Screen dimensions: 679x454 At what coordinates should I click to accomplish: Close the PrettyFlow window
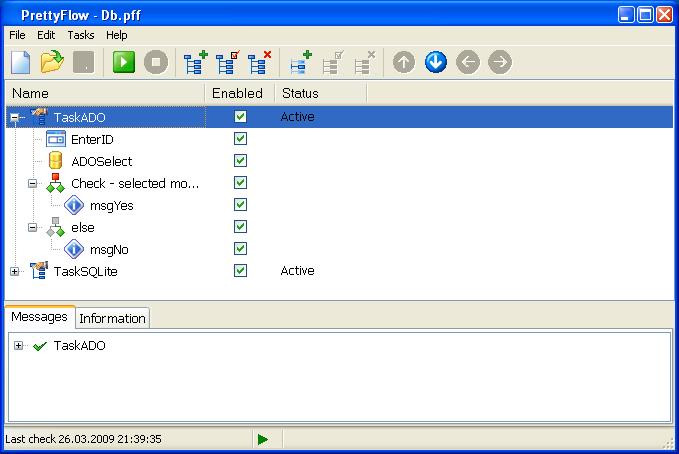click(664, 15)
